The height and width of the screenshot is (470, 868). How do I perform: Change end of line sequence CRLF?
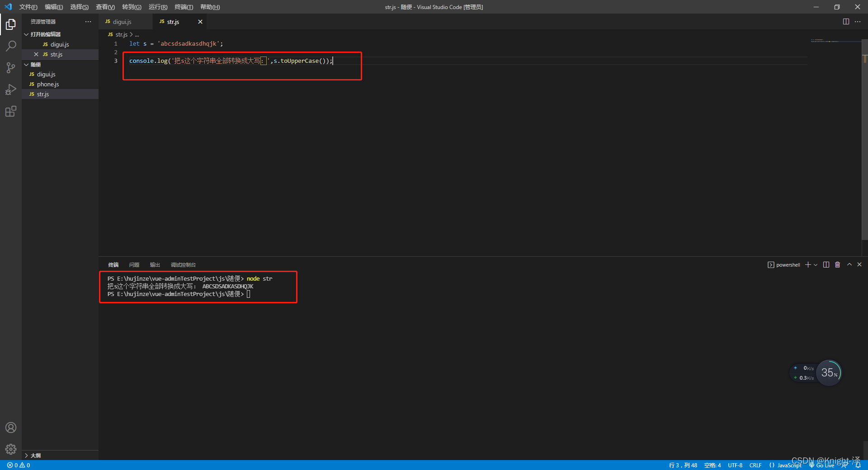click(755, 465)
